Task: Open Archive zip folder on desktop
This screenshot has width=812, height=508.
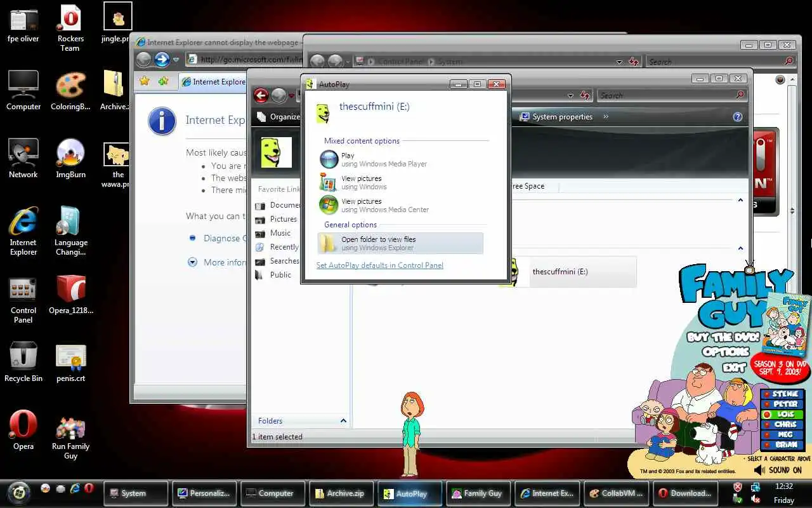Action: click(x=114, y=91)
